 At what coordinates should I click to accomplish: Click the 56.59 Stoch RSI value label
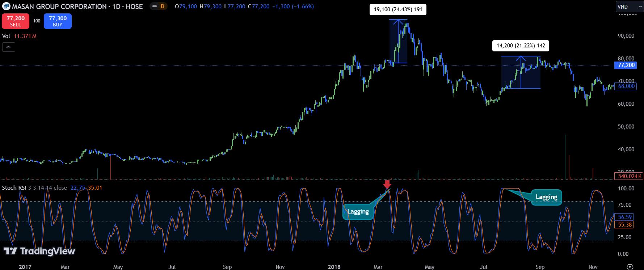pos(625,217)
